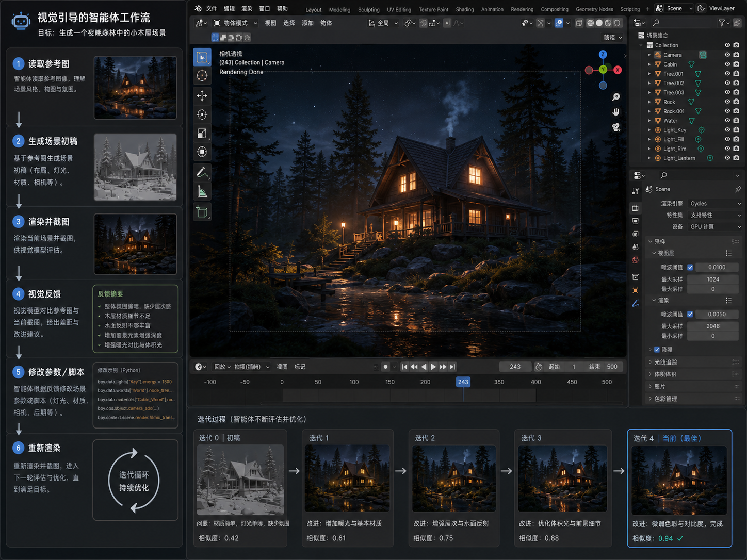Activate the 3D Cursor tool
The height and width of the screenshot is (560, 747).
coord(202,76)
